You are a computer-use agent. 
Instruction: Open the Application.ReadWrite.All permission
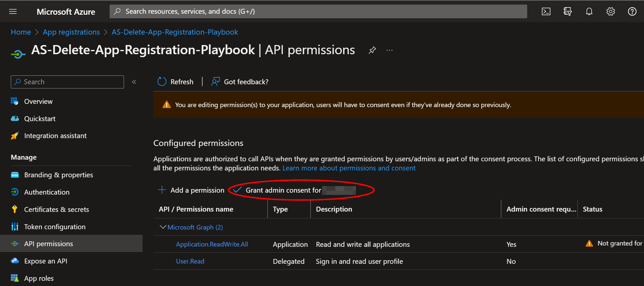tap(212, 244)
